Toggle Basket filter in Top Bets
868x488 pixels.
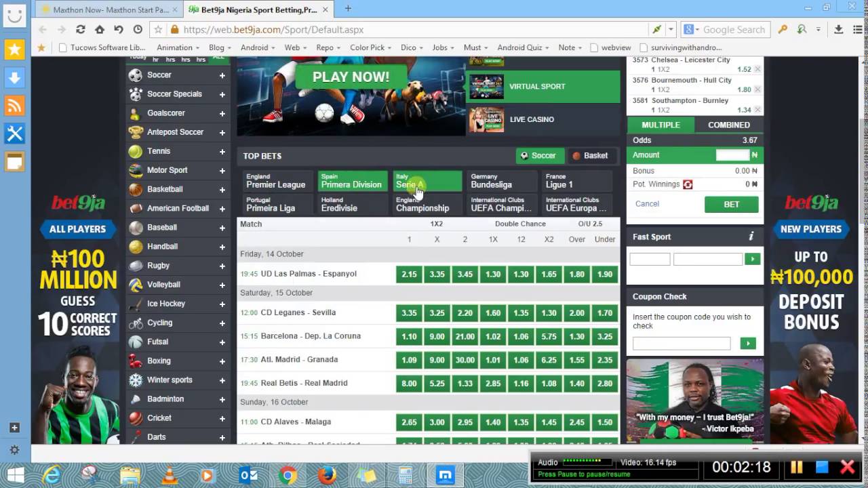click(x=591, y=156)
